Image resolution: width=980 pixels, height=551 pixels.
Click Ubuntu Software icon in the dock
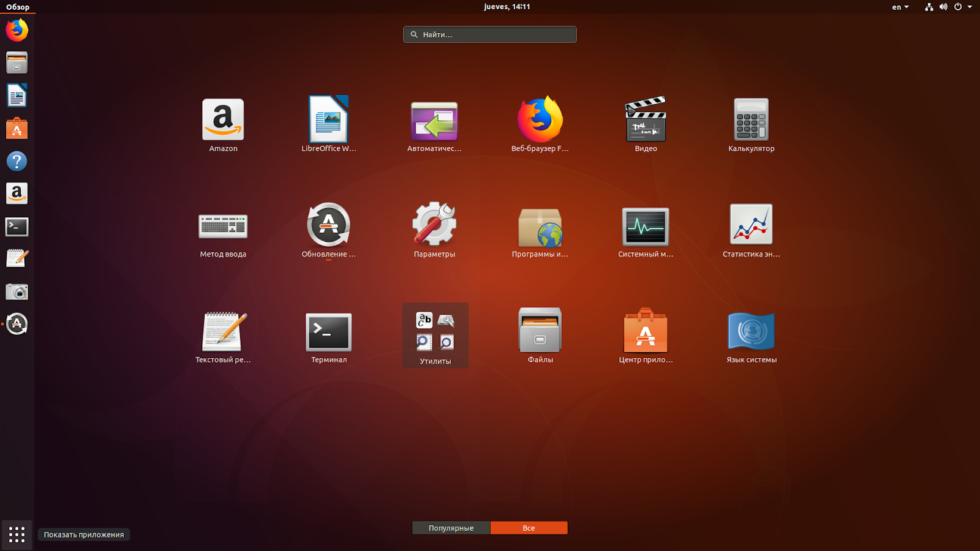(17, 129)
